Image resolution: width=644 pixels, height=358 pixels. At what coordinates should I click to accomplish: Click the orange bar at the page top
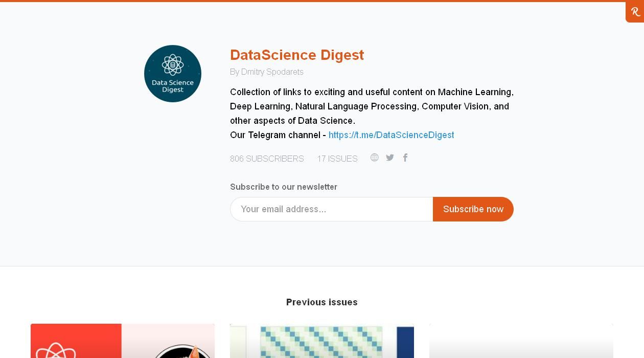pyautogui.click(x=307, y=1)
